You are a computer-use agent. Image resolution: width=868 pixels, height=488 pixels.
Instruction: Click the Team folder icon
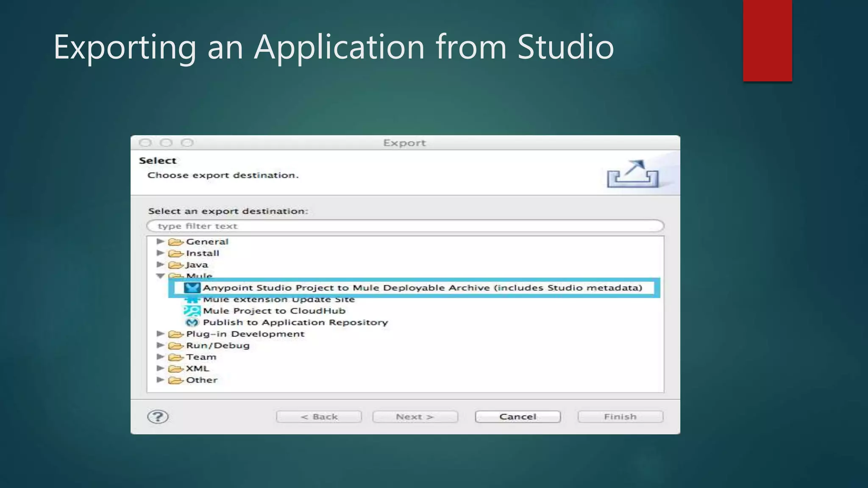point(175,357)
